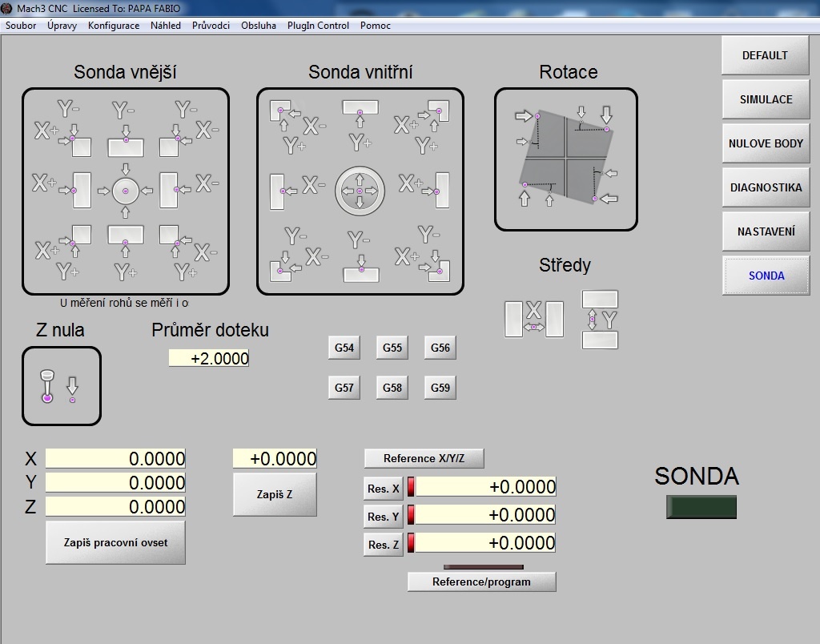Switch to the DIAGNOSTIKA screen

pyautogui.click(x=766, y=187)
